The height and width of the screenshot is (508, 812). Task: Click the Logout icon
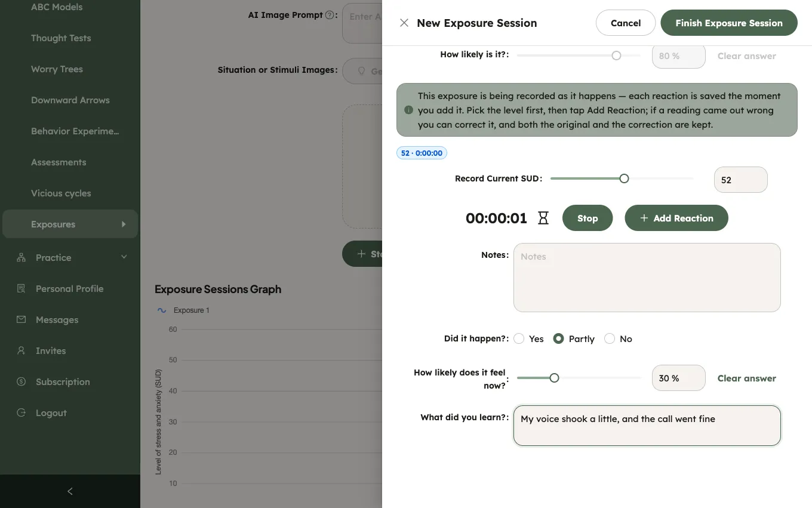tap(21, 412)
